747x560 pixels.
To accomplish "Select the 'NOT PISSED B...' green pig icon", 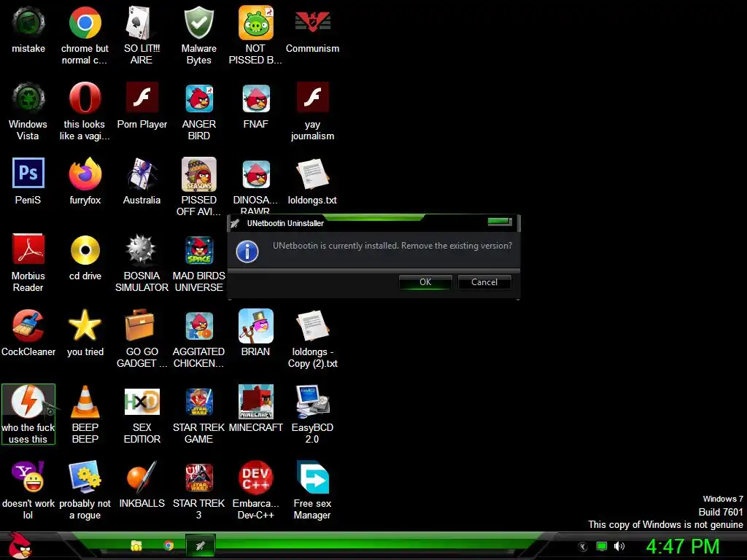I will pos(255,23).
